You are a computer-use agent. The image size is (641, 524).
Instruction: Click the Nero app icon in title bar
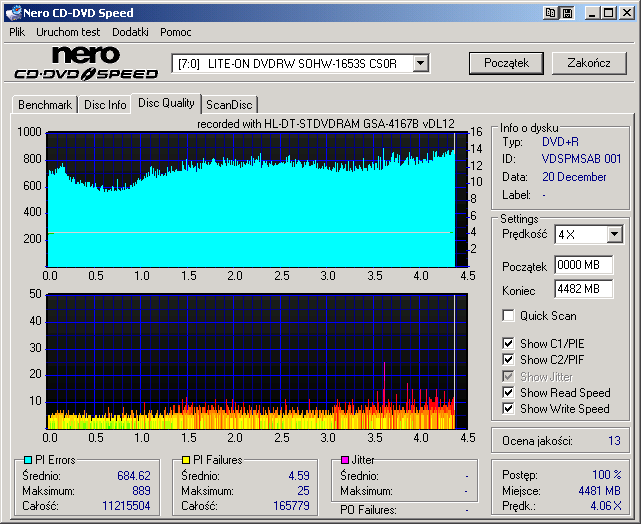(x=12, y=13)
